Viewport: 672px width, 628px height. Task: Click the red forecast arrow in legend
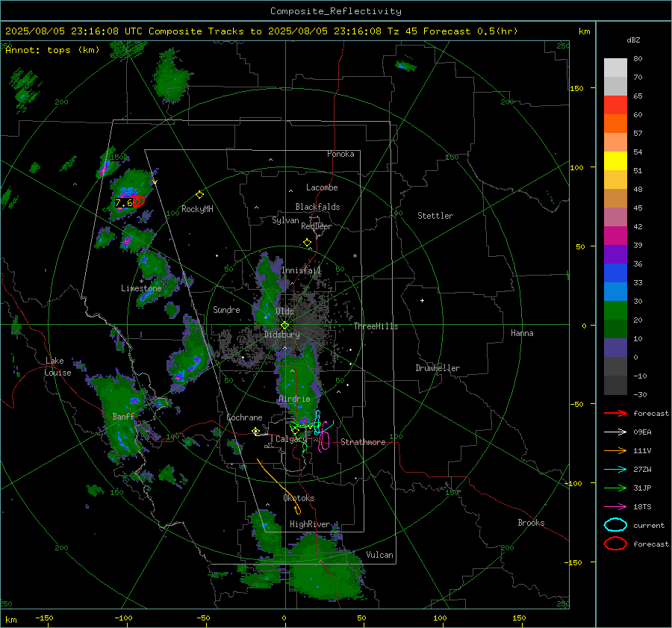tap(615, 413)
